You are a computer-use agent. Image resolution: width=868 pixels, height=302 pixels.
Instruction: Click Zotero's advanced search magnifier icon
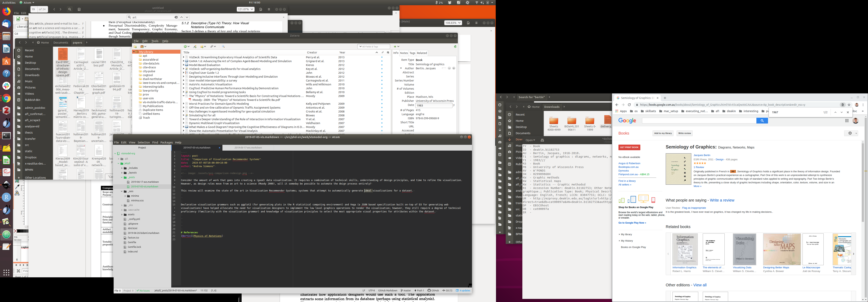(x=223, y=46)
